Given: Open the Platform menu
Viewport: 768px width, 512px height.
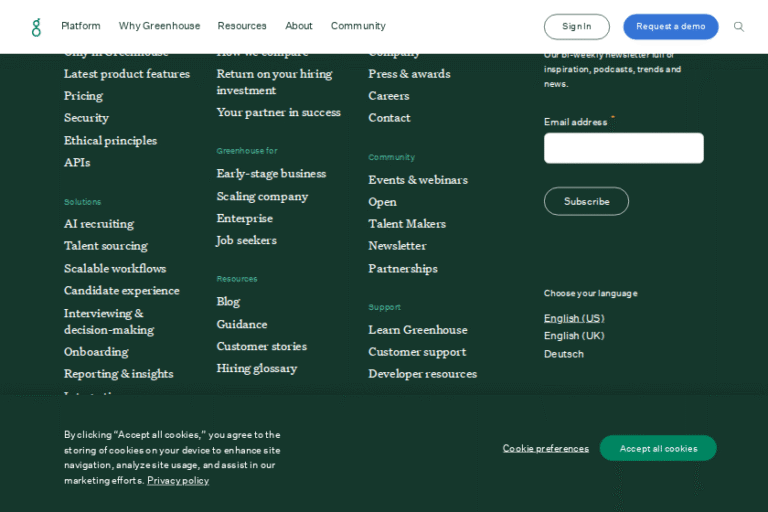Looking at the screenshot, I should (x=81, y=26).
